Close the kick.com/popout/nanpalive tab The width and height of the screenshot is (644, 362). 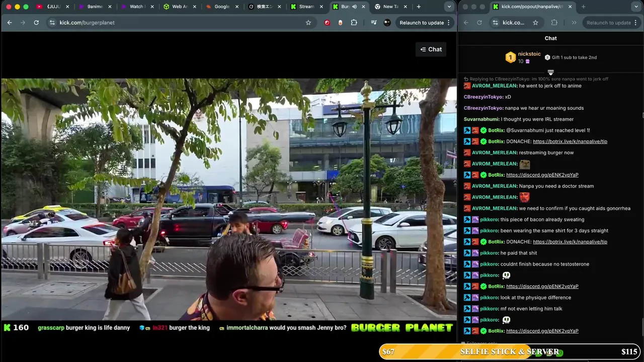point(570,7)
